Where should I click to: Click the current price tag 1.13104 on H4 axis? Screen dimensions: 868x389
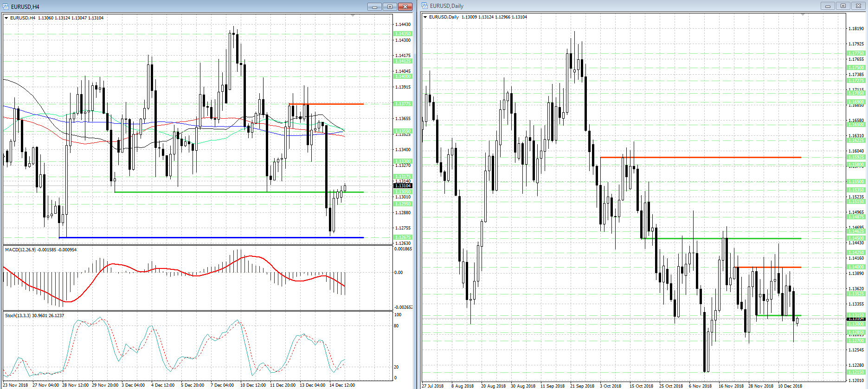(x=403, y=186)
